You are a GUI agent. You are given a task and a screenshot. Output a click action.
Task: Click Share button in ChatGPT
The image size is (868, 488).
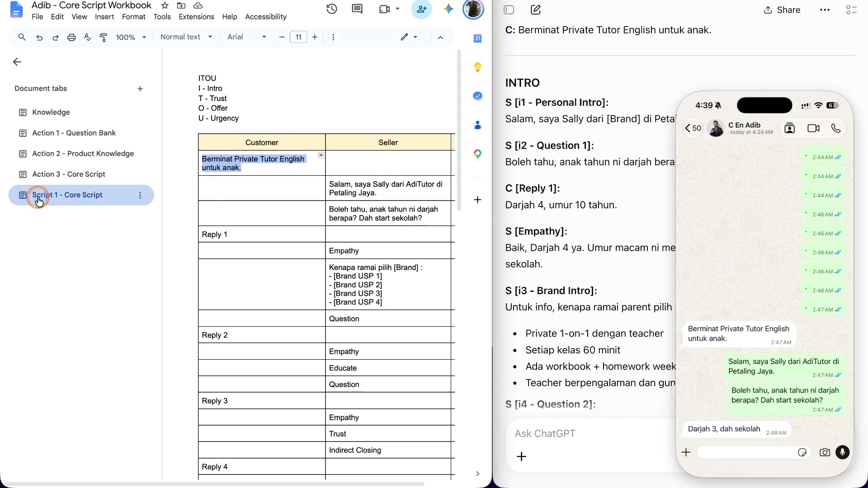[x=782, y=10]
